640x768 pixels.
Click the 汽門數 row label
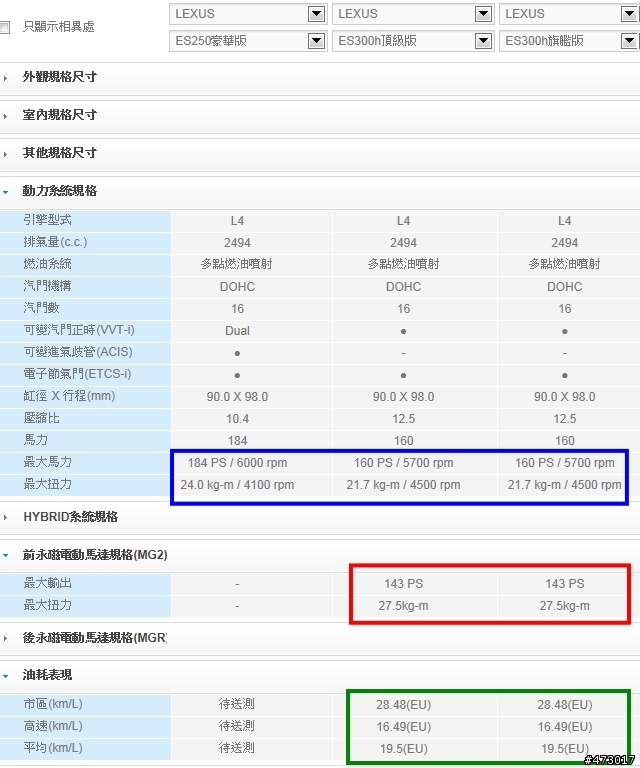point(42,308)
